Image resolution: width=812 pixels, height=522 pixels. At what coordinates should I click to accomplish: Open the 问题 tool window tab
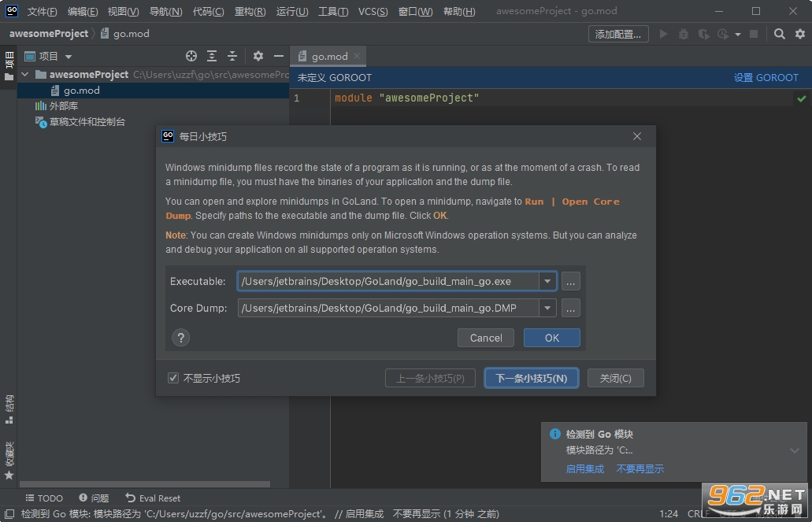tap(94, 498)
